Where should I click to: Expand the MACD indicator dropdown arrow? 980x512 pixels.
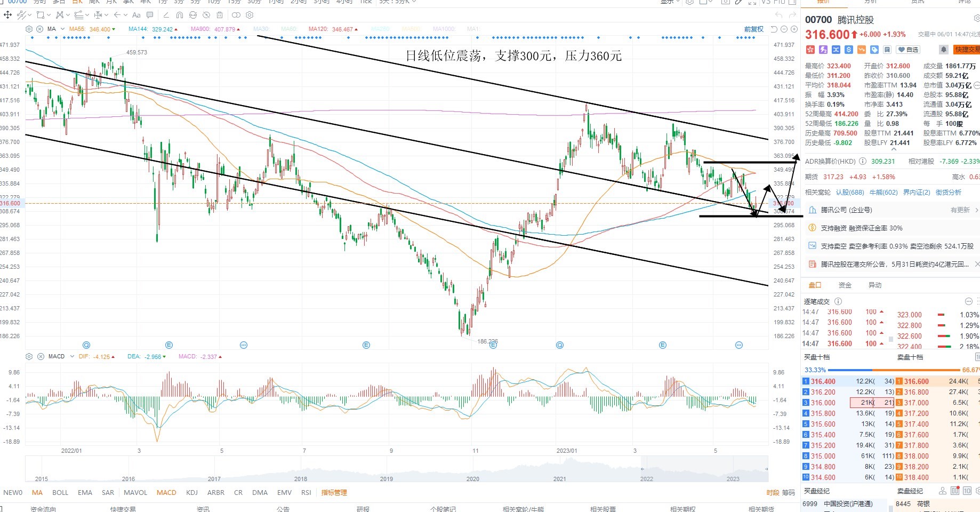point(72,356)
